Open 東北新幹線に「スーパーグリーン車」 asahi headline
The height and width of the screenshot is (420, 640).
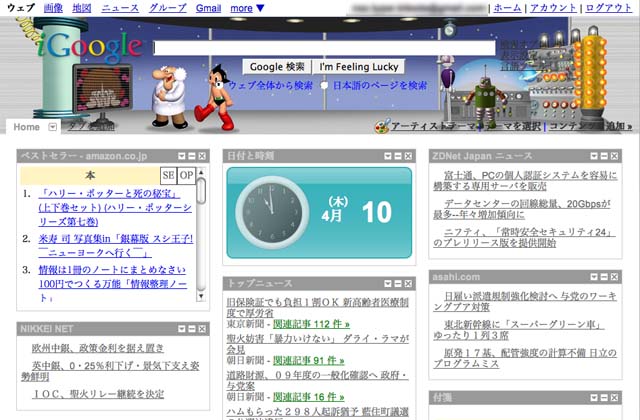[x=518, y=330]
